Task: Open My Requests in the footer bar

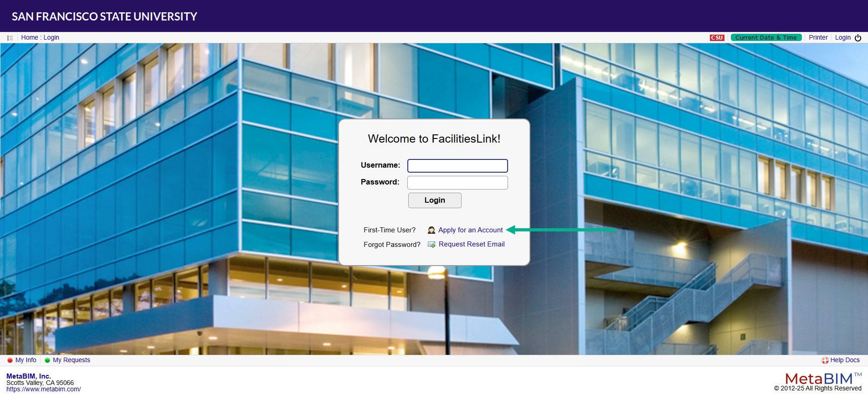Action: (72, 360)
